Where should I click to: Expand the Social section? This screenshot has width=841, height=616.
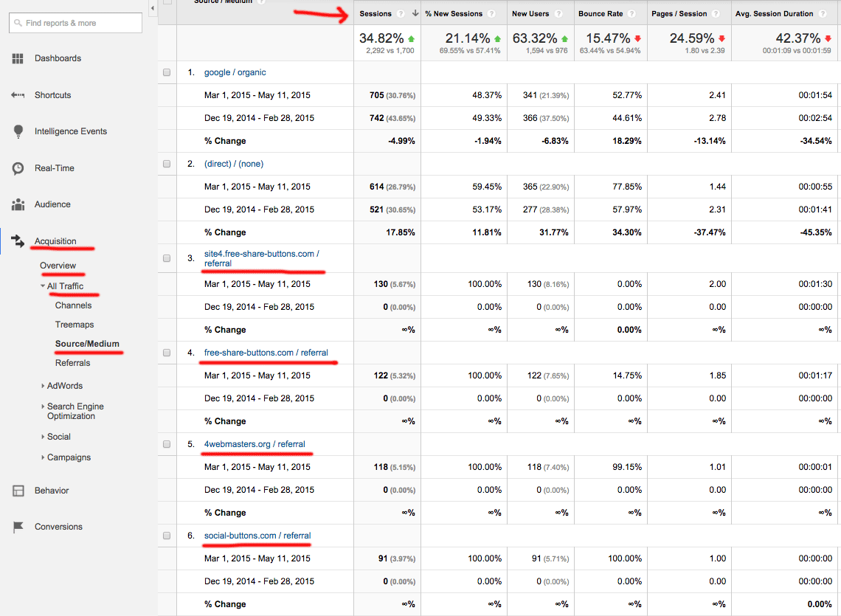[x=43, y=437]
